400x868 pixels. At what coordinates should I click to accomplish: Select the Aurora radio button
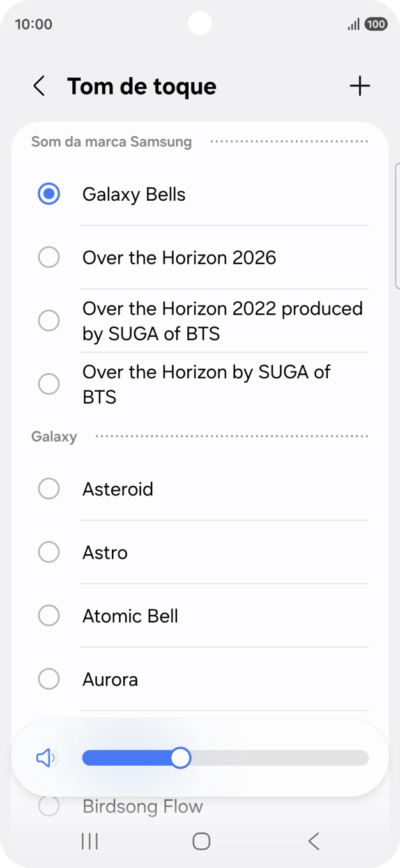click(x=49, y=679)
